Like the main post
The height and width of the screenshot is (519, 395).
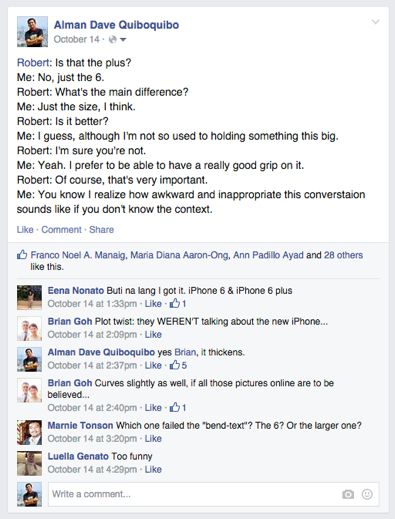point(25,229)
